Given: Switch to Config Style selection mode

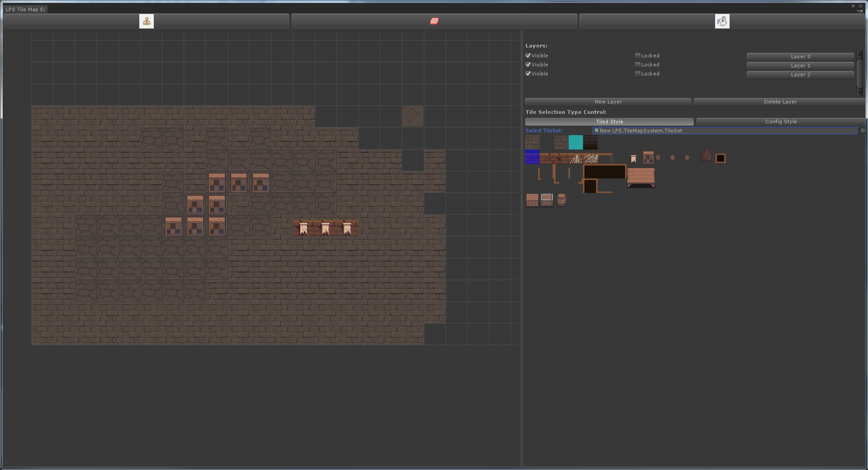Looking at the screenshot, I should (781, 122).
